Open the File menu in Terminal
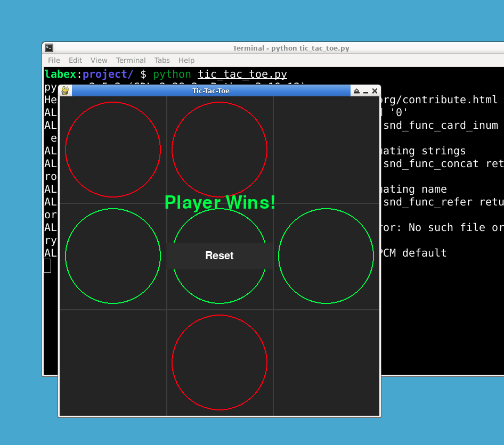This screenshot has height=445, width=504. click(x=53, y=60)
